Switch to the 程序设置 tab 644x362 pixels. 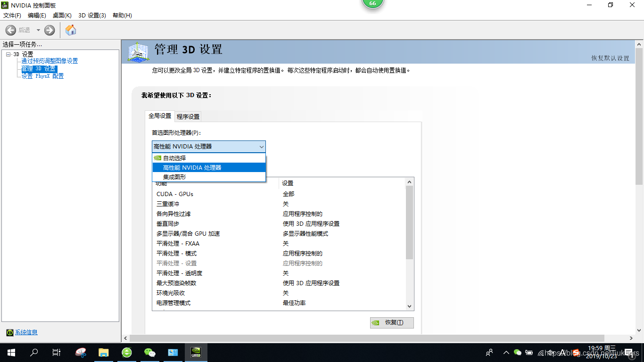click(x=188, y=116)
